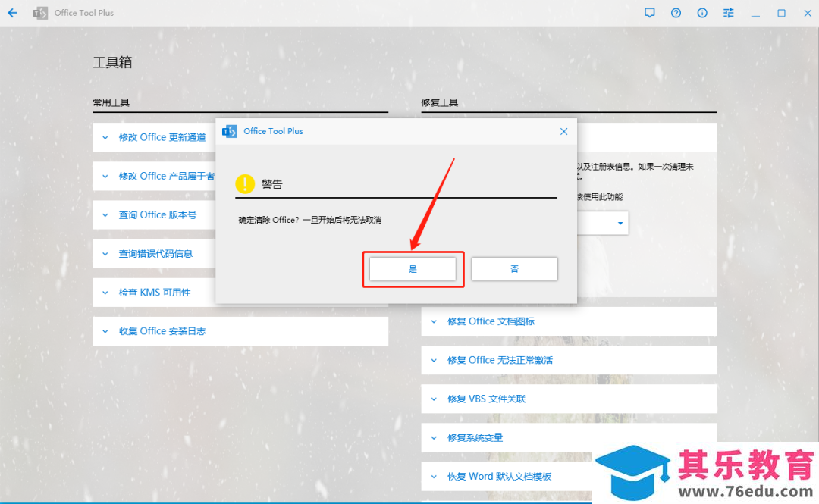Go back using the arrow icon
This screenshot has width=819, height=504.
click(x=13, y=13)
